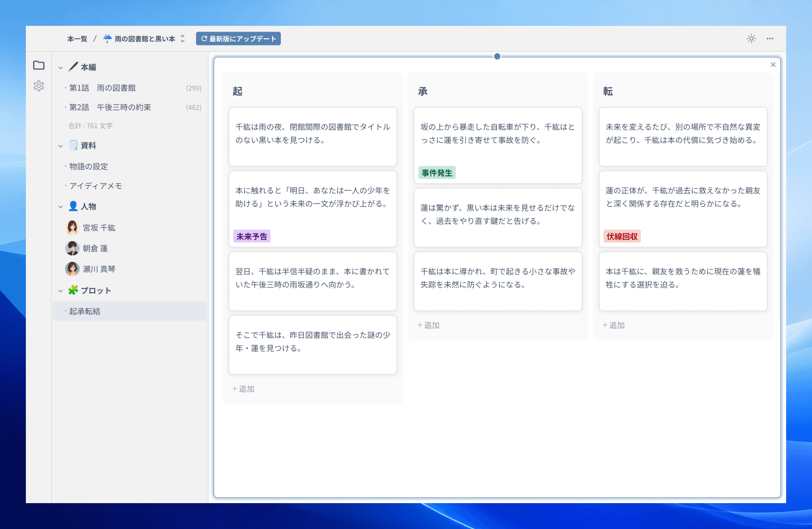Click the 資料 section label
Viewport: 812px width, 529px height.
click(88, 146)
